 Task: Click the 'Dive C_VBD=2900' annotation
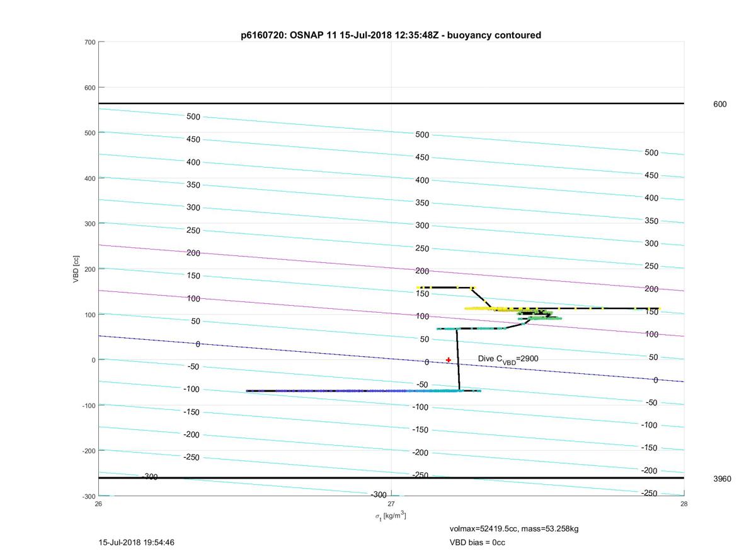pyautogui.click(x=508, y=359)
